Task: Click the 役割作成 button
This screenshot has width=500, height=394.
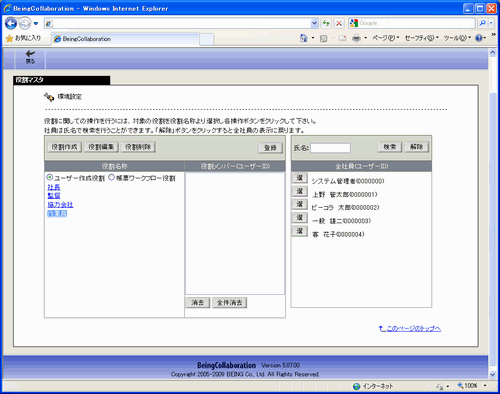Action: click(64, 147)
